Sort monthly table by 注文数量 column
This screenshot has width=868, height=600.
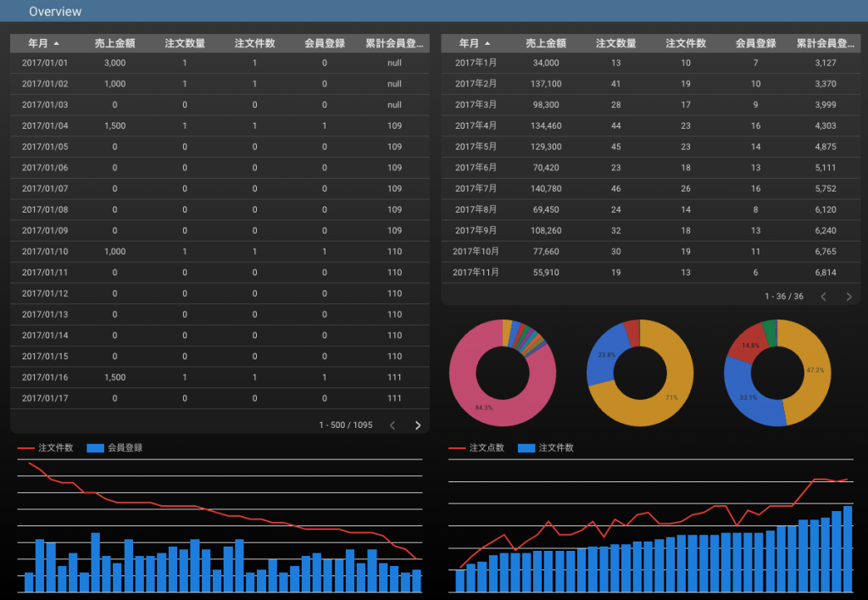click(616, 43)
